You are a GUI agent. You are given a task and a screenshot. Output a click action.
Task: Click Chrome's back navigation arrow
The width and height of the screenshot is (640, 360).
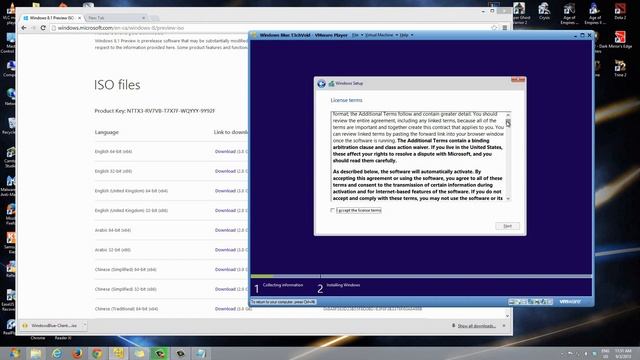[24, 28]
